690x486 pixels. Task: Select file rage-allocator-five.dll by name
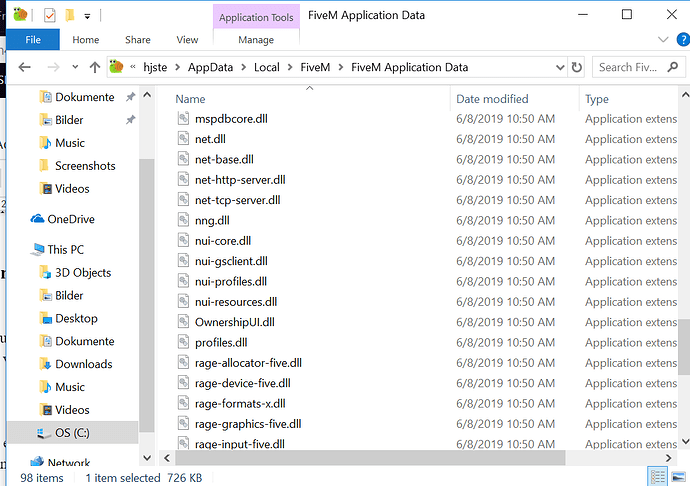pos(248,363)
